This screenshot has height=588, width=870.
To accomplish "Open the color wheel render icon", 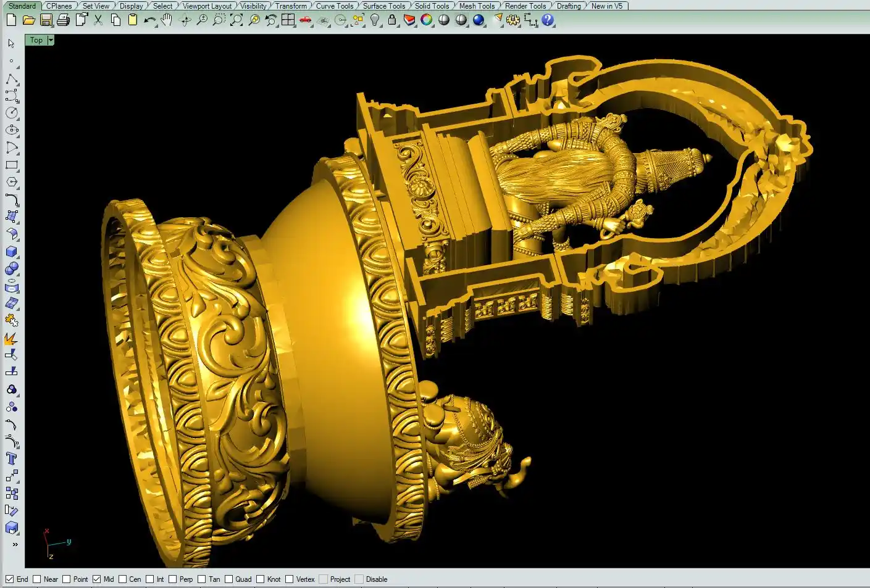I will pyautogui.click(x=426, y=20).
